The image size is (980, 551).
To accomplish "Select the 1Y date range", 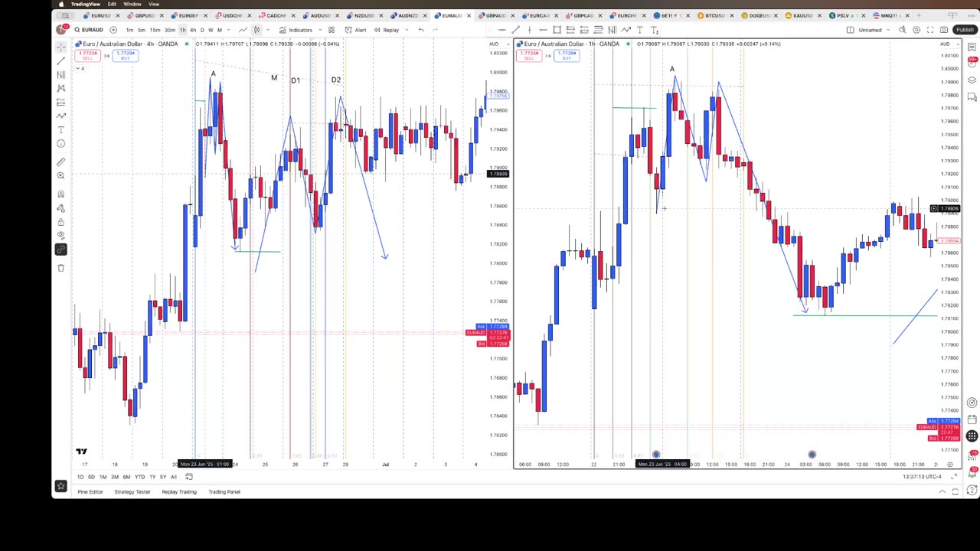I will tap(152, 477).
